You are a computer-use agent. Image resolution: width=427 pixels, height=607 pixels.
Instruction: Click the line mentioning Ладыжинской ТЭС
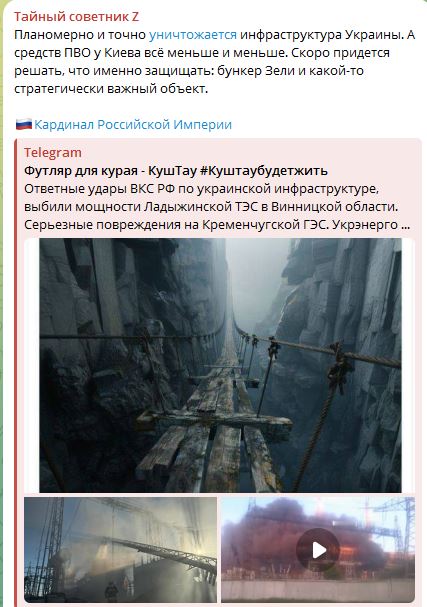211,207
